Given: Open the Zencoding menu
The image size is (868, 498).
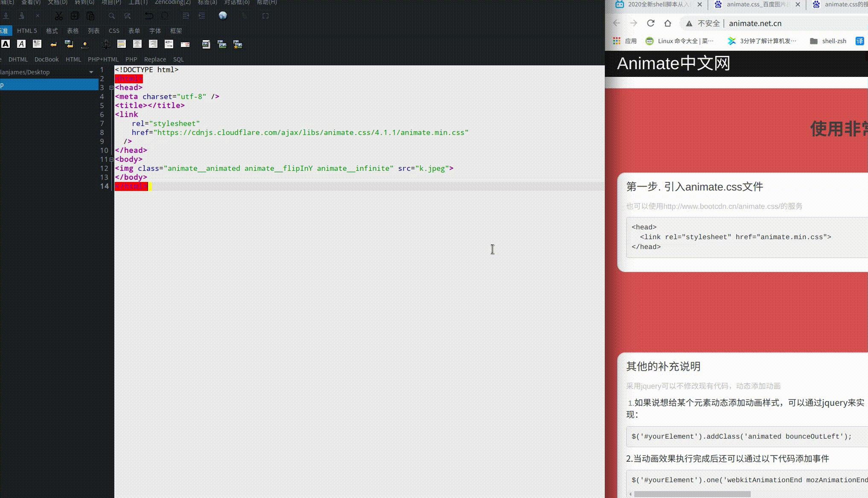Looking at the screenshot, I should click(x=172, y=3).
